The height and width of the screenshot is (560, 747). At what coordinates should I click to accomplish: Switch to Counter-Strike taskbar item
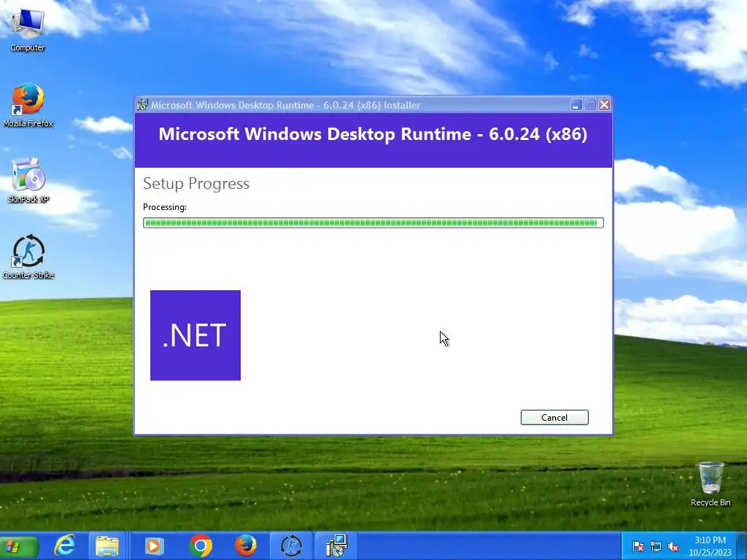(291, 545)
